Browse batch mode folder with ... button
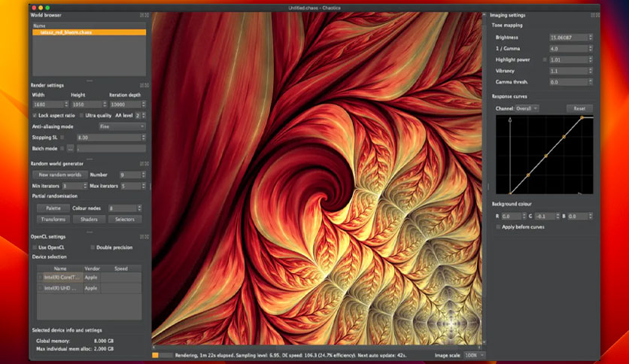This screenshot has width=629, height=364. click(70, 148)
